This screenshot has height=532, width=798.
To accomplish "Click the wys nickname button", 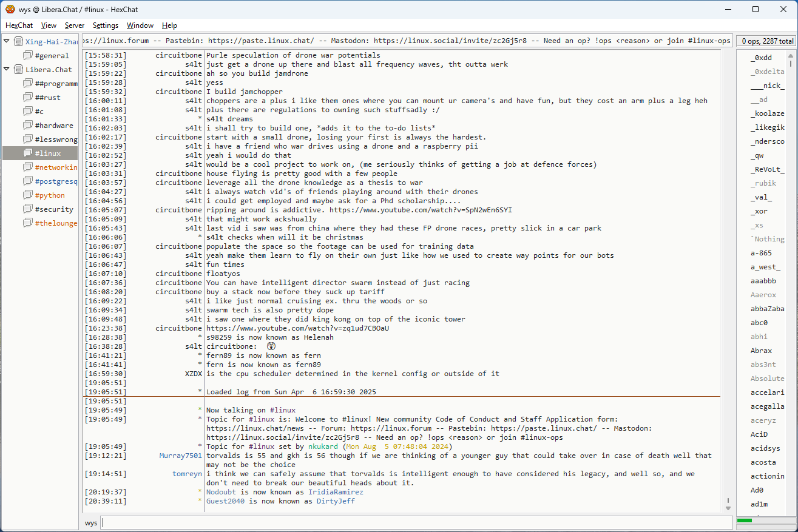I will coord(90,523).
